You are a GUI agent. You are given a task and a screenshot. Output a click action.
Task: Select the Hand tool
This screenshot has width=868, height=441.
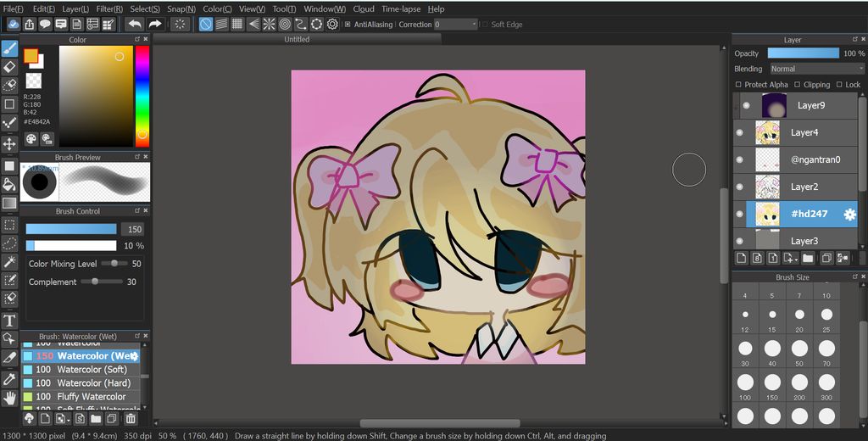tap(9, 398)
